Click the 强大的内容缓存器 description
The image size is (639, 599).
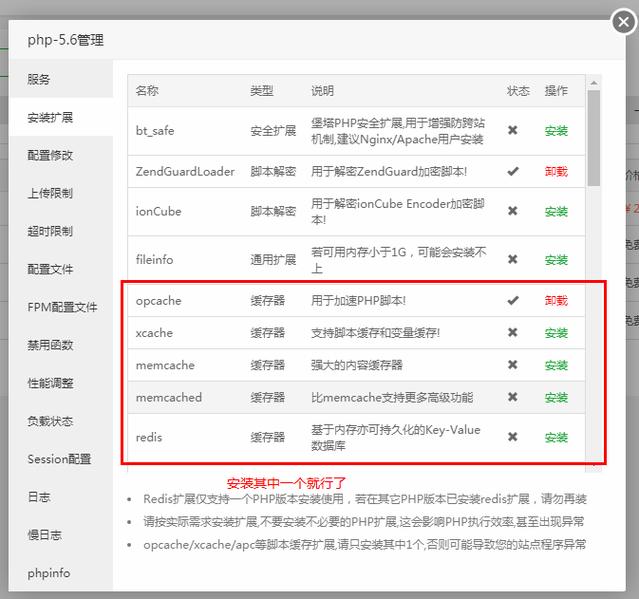click(357, 365)
